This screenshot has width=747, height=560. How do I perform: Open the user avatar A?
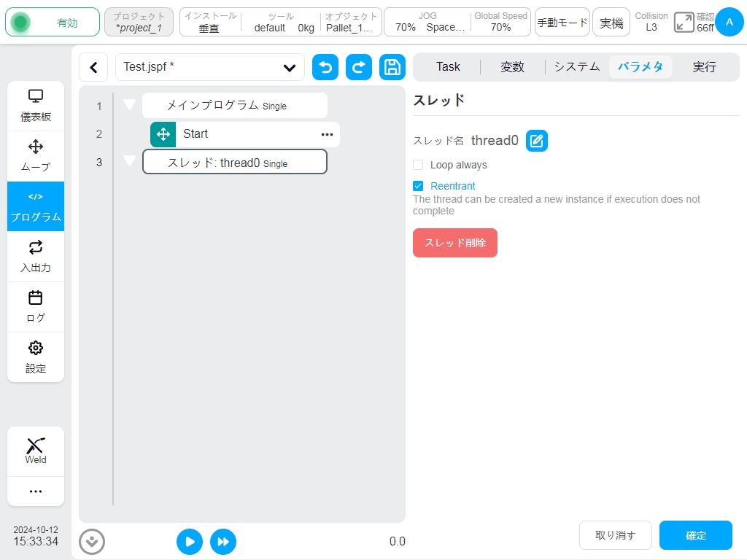pos(729,22)
